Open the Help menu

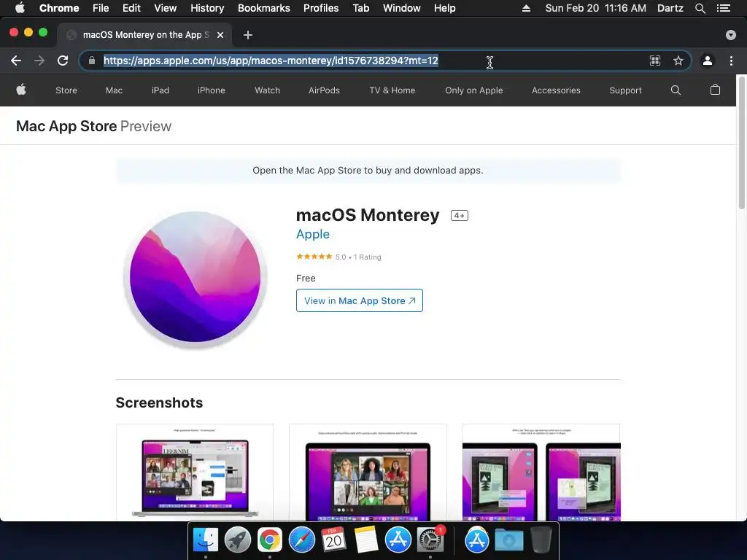[444, 8]
